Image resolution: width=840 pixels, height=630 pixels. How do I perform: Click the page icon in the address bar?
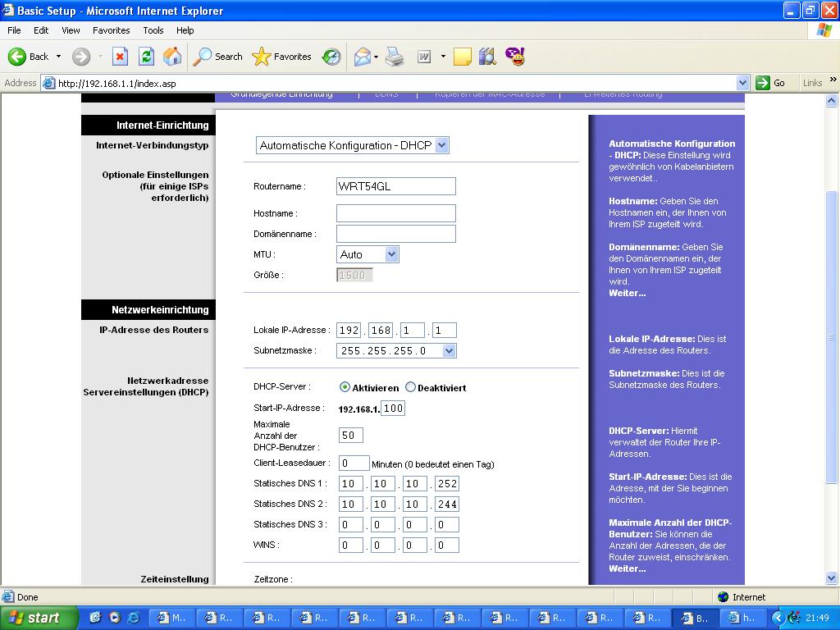(48, 83)
